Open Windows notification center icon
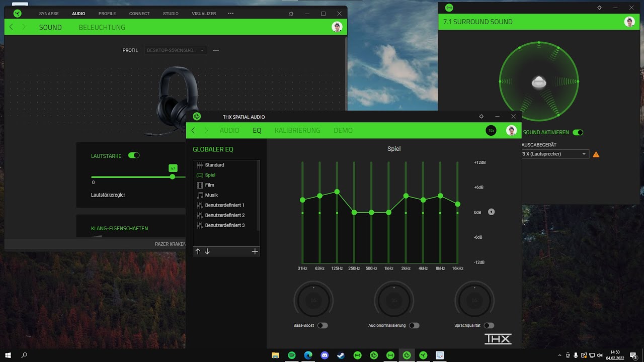The height and width of the screenshot is (362, 644). pyautogui.click(x=633, y=355)
